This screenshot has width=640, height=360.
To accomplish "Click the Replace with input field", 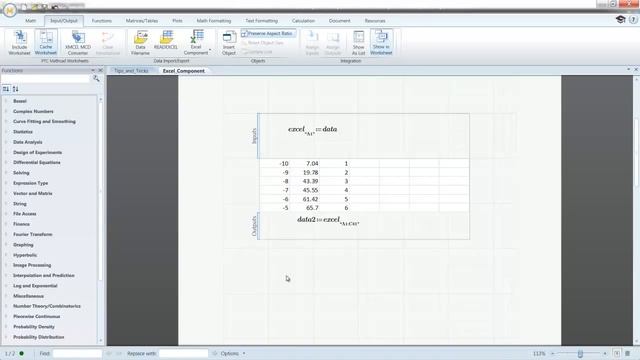I will [x=183, y=353].
